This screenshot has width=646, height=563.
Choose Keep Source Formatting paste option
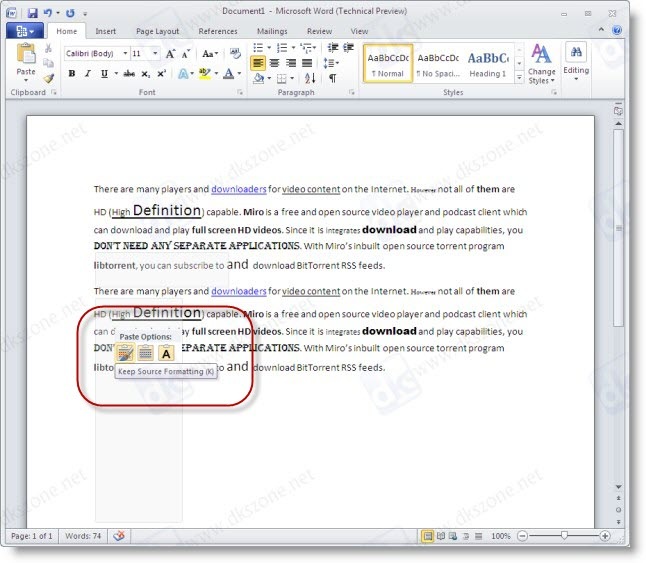(x=125, y=353)
